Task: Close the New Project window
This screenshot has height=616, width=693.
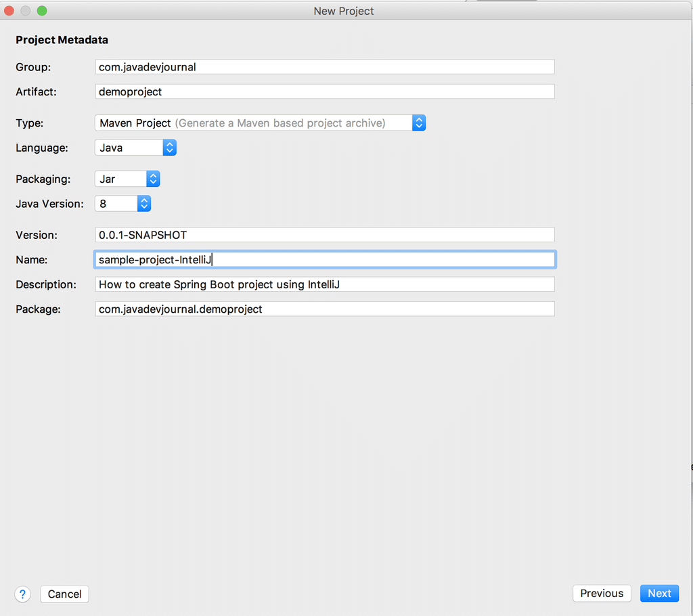Action: (x=9, y=11)
